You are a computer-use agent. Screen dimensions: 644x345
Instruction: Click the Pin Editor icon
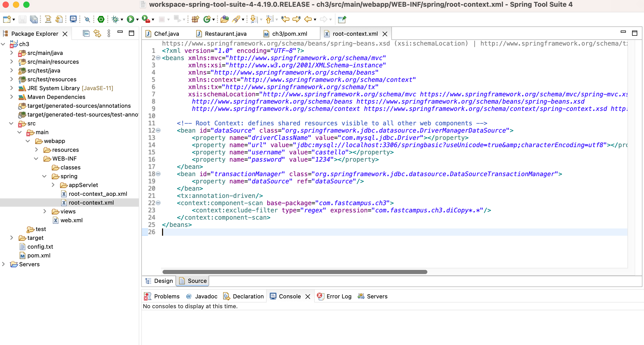coord(342,19)
